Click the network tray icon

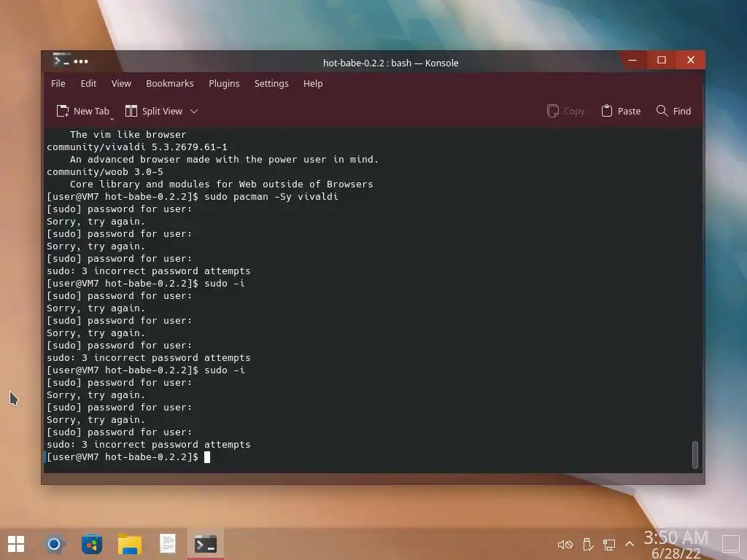pyautogui.click(x=609, y=544)
